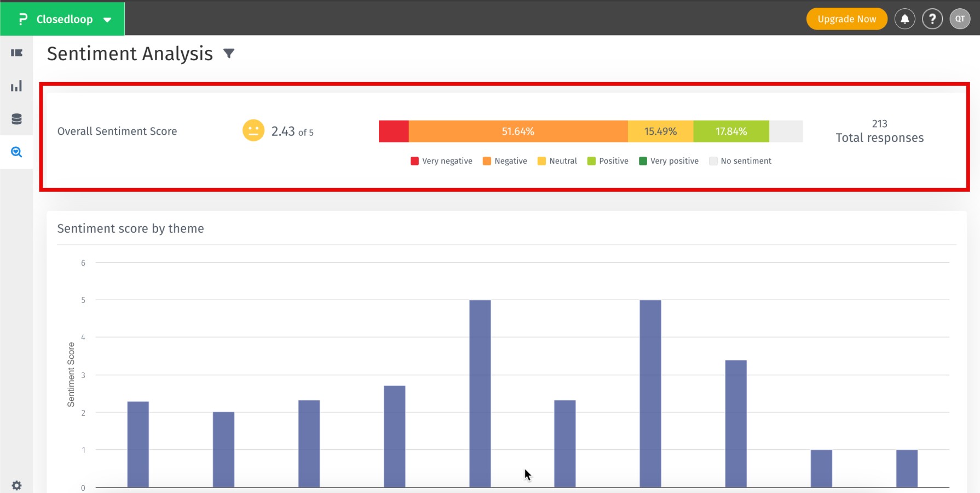Open the Sentiment Analysis filter dropdown
The width and height of the screenshot is (980, 493).
(x=229, y=53)
